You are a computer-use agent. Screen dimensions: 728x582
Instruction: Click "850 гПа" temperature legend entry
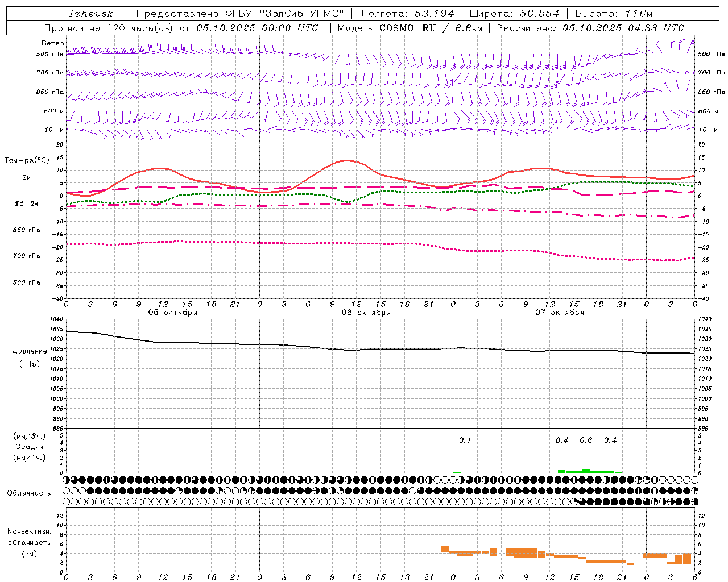click(27, 230)
